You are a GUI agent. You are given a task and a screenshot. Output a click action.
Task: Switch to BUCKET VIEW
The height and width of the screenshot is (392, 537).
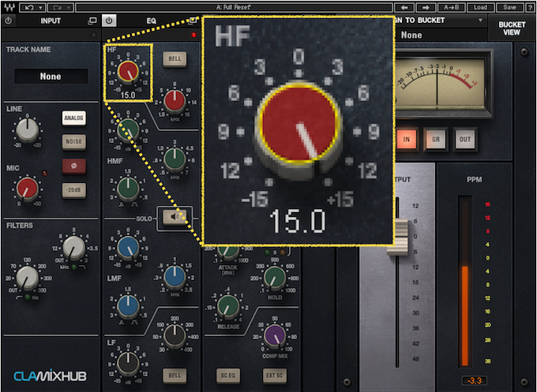coord(512,28)
